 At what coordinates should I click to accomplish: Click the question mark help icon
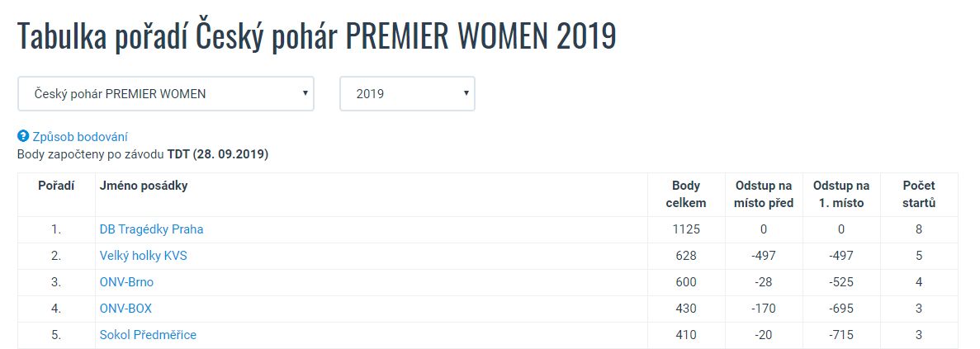(23, 137)
